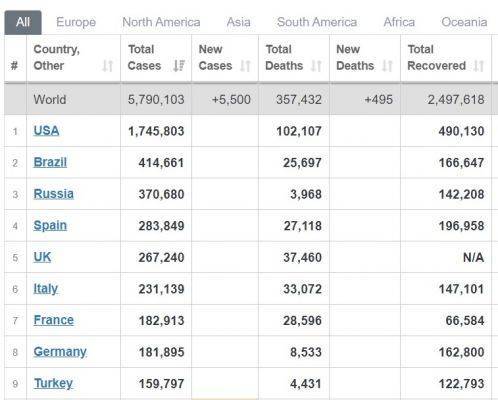Open the Turkey country link

point(53,383)
